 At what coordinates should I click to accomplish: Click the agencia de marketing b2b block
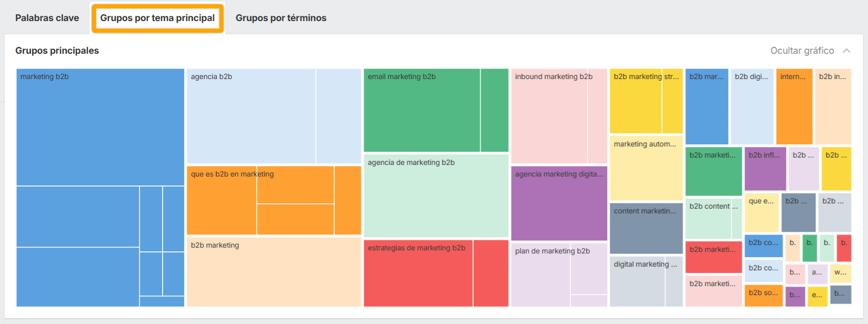coord(436,195)
